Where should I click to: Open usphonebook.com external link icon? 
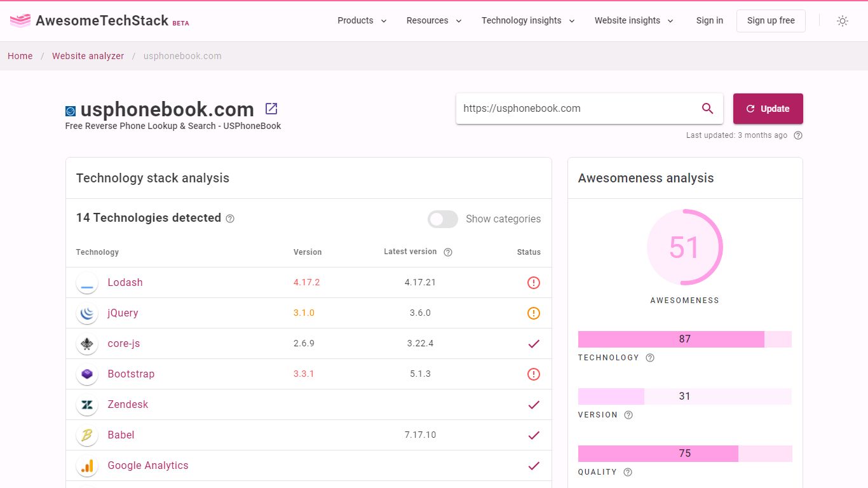pyautogui.click(x=271, y=109)
